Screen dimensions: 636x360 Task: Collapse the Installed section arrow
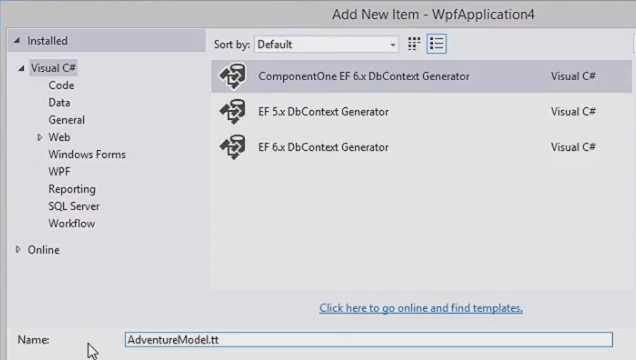(17, 41)
